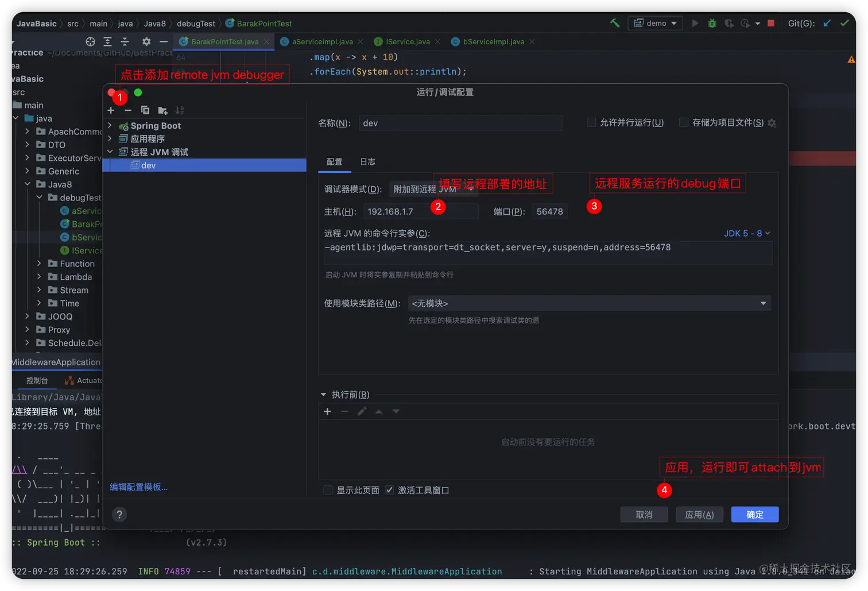
Task: Open the IService.java editor tab
Action: tap(408, 42)
